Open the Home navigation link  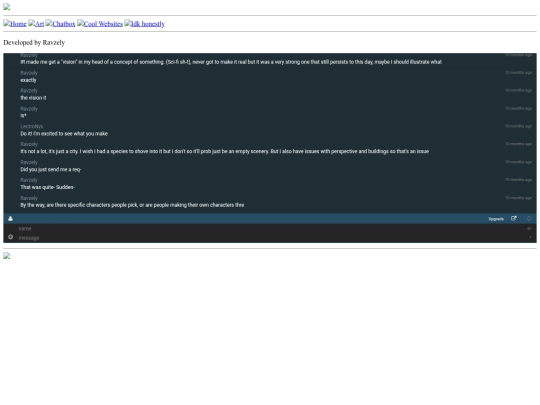(x=15, y=24)
